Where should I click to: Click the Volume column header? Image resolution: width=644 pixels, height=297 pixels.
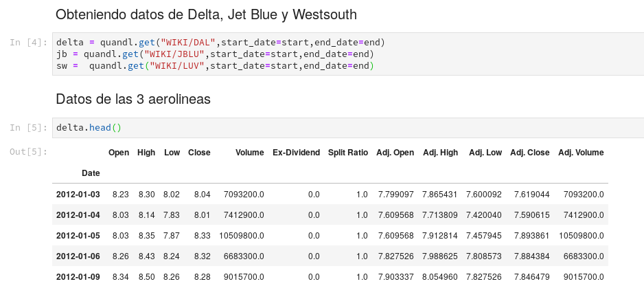(x=249, y=153)
